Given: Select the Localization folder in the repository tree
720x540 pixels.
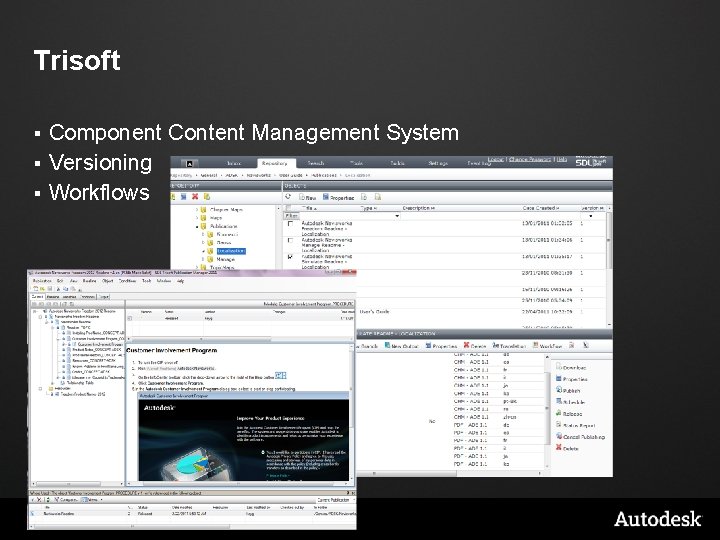Looking at the screenshot, I should (231, 251).
